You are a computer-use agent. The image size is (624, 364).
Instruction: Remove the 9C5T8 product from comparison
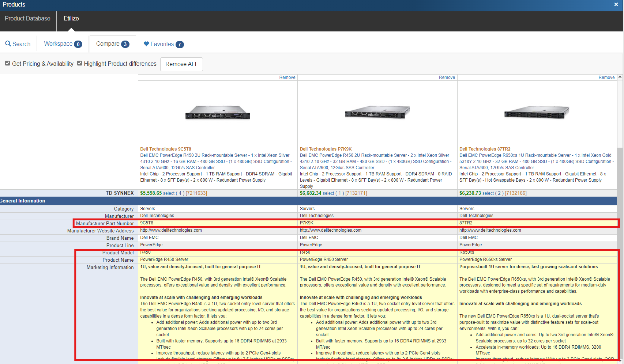pos(287,77)
